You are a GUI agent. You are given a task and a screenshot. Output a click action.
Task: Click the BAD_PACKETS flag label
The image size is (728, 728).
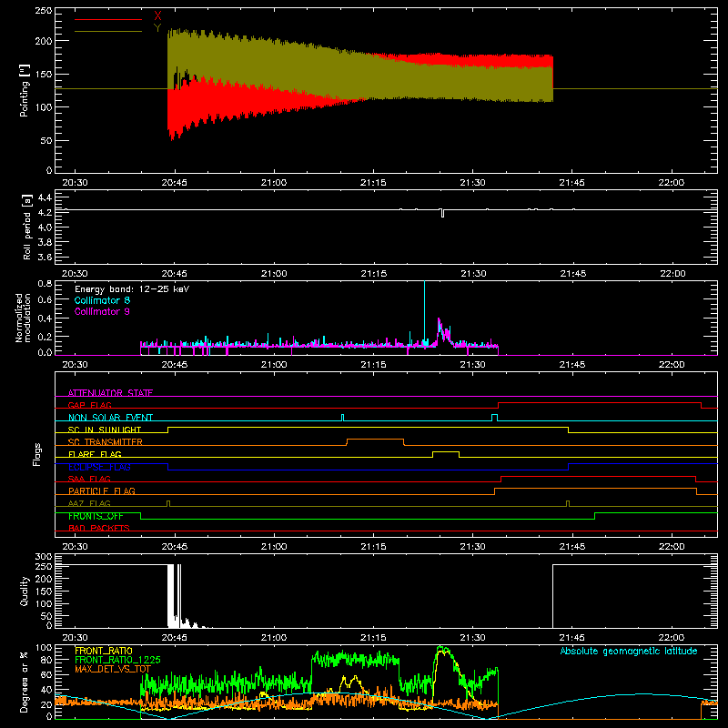click(99, 528)
